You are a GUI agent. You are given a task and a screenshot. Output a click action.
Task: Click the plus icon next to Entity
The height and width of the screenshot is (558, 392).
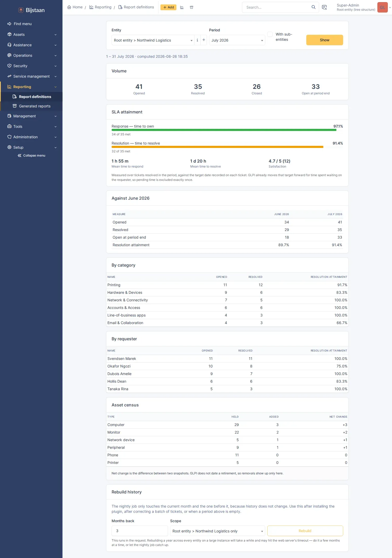[x=204, y=40]
